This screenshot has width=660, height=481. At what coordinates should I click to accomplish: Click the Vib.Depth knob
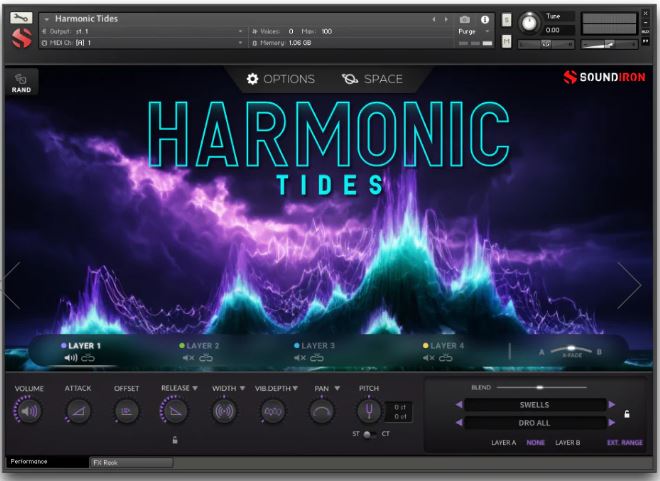pos(273,411)
